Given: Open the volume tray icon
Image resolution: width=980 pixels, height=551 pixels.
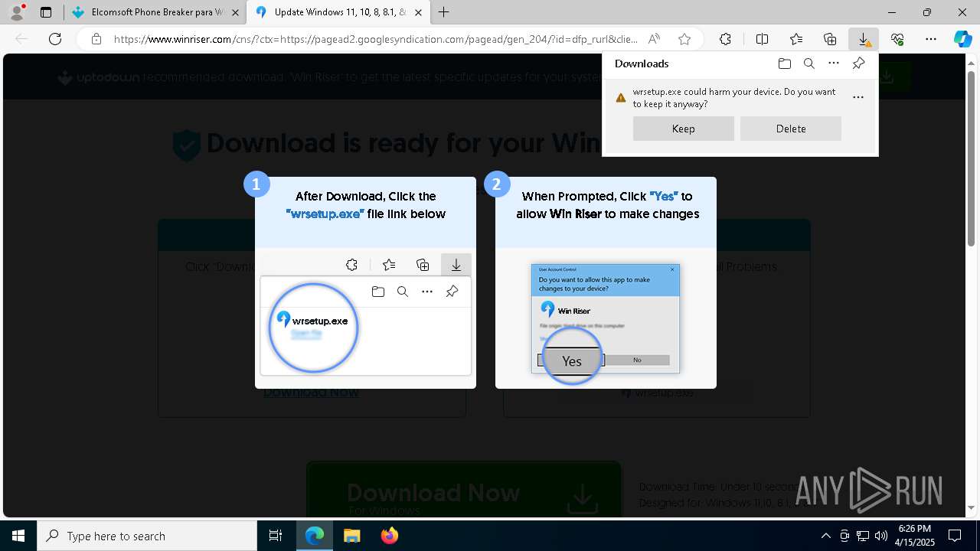Looking at the screenshot, I should tap(880, 536).
